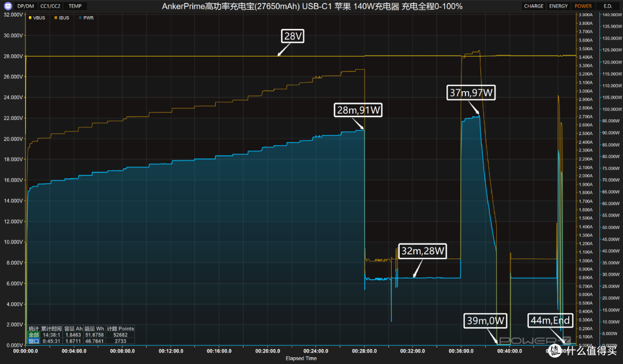Click the 28.000V voltage axis label
This screenshot has width=623, height=364.
click(13, 57)
